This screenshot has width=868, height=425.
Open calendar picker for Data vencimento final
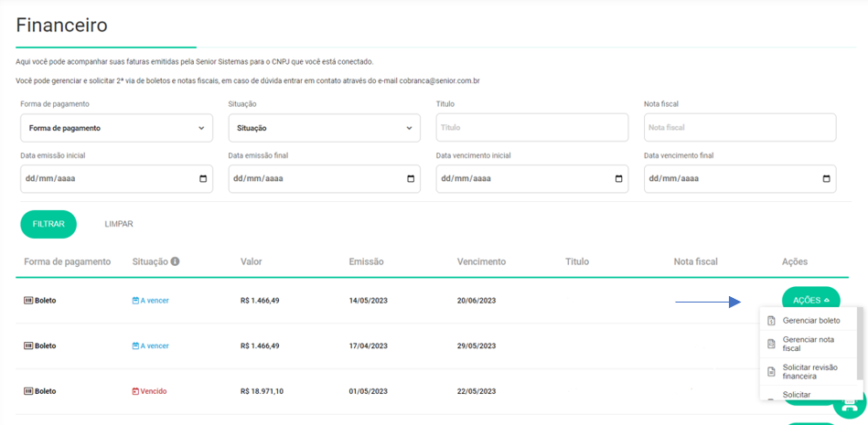point(827,179)
